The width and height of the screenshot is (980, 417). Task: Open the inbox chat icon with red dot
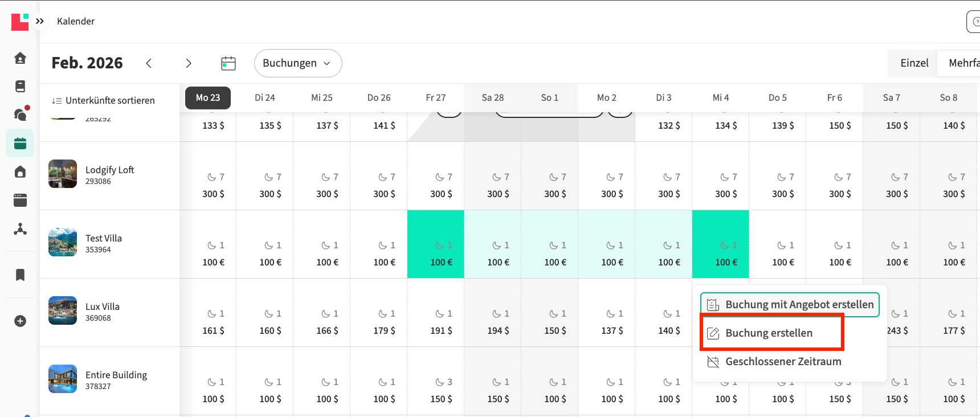point(20,115)
